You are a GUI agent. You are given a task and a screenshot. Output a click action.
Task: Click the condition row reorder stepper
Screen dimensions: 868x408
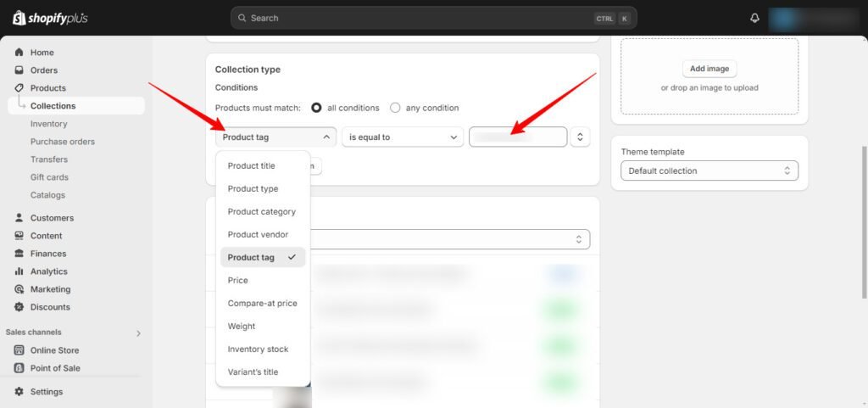(x=580, y=137)
